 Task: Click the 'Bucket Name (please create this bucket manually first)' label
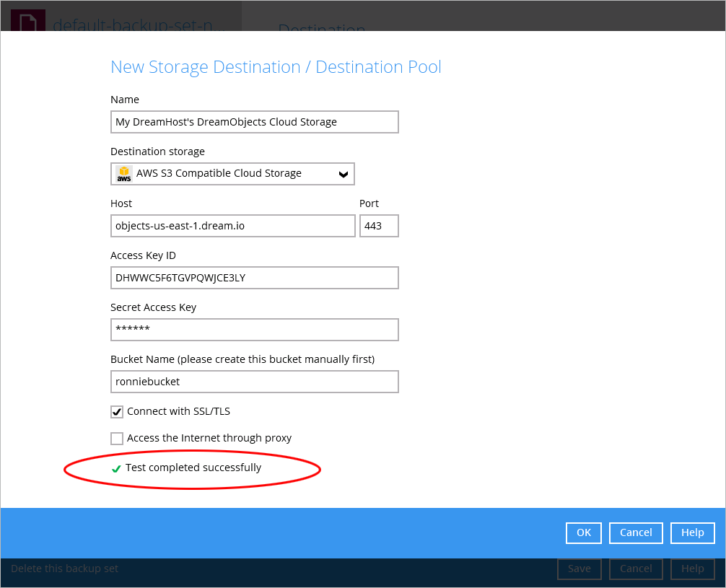(x=242, y=359)
